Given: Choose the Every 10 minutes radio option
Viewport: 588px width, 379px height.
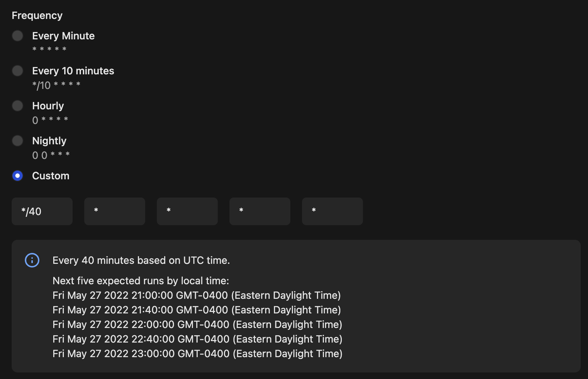Looking at the screenshot, I should (18, 71).
